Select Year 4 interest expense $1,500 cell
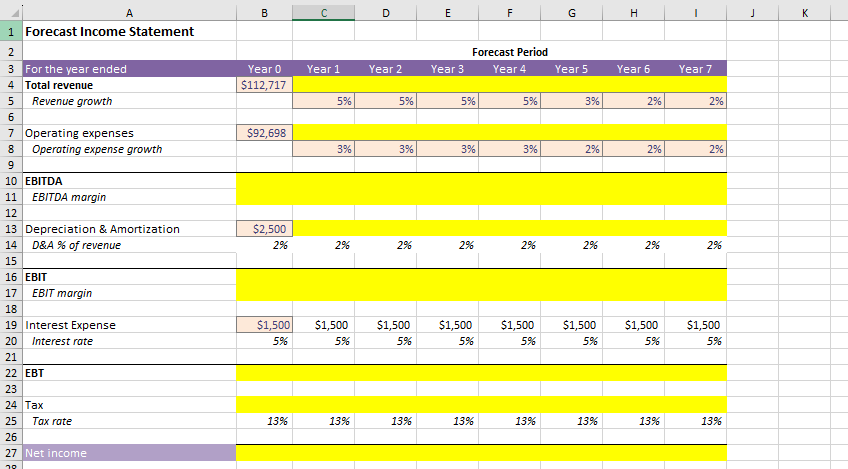Image resolution: width=848 pixels, height=469 pixels. 509,325
